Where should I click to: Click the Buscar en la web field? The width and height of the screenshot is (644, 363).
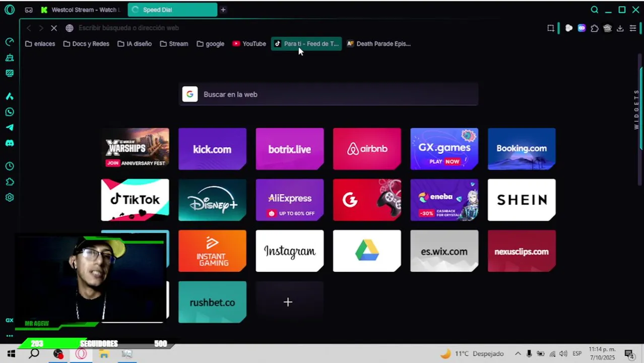pos(329,94)
